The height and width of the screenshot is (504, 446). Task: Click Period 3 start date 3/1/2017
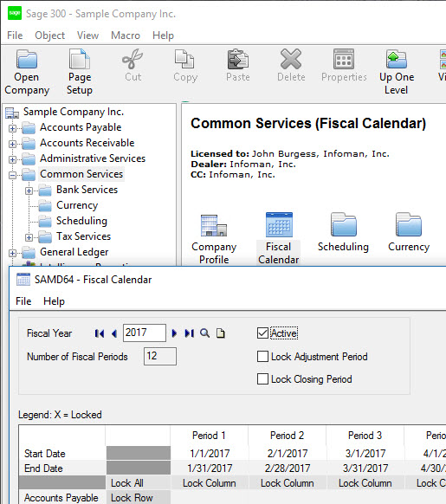[365, 454]
